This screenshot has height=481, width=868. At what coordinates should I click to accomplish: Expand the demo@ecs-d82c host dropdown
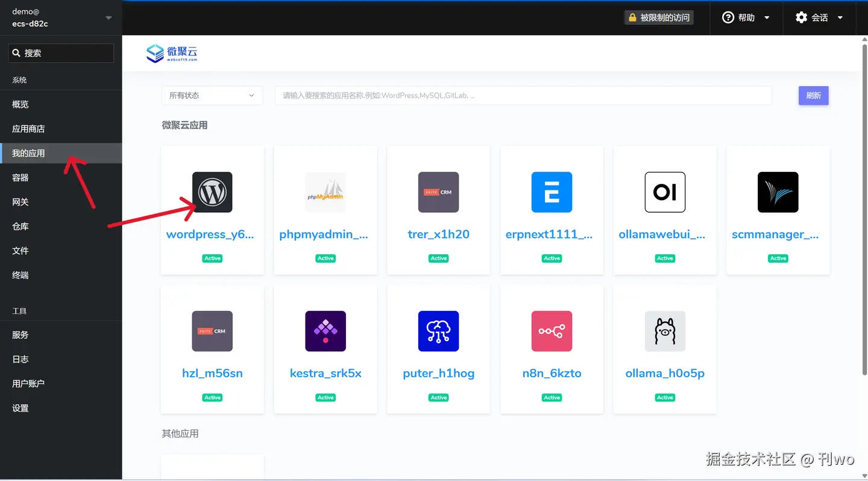[108, 17]
